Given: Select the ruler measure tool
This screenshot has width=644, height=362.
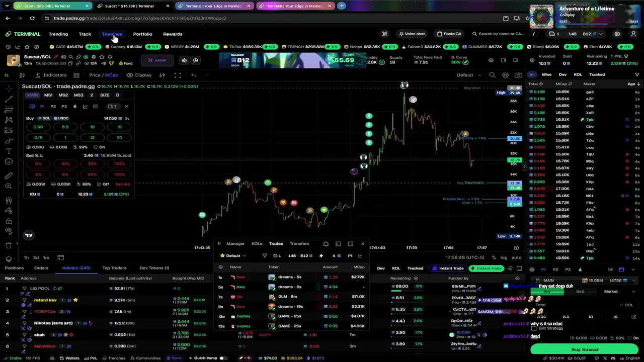Looking at the screenshot, I should click(x=9, y=175).
